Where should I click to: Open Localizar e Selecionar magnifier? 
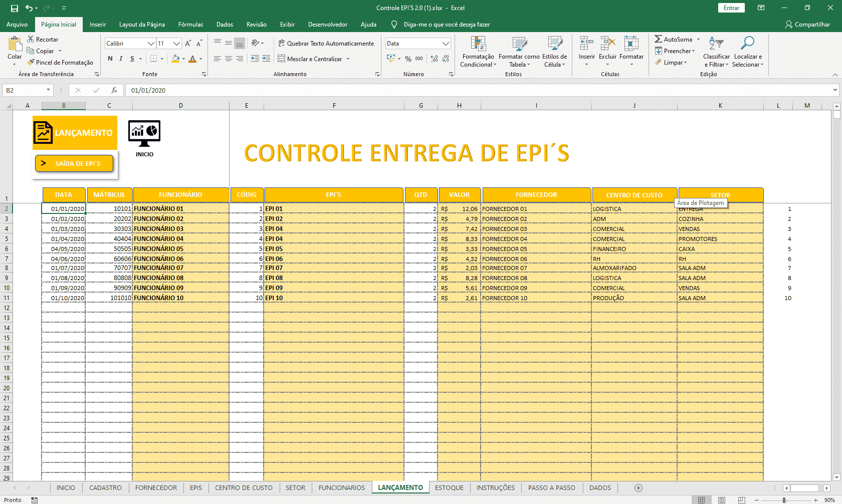747,52
